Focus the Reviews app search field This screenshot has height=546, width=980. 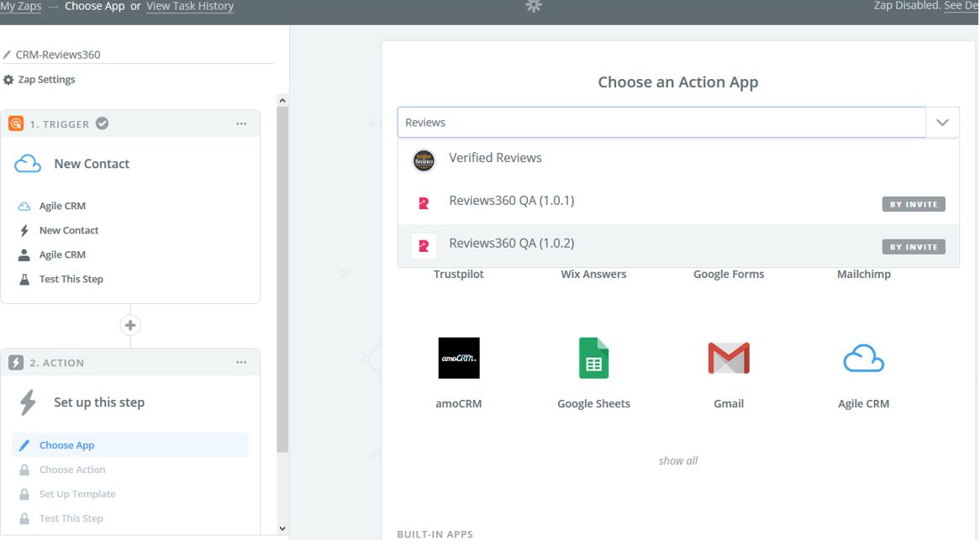pyautogui.click(x=661, y=123)
